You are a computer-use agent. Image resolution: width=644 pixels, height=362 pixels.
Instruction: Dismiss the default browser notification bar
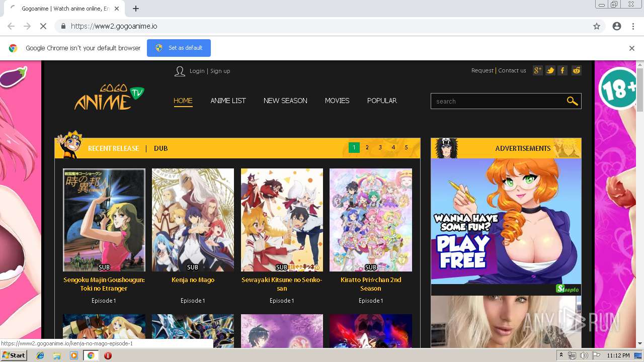coord(632,48)
